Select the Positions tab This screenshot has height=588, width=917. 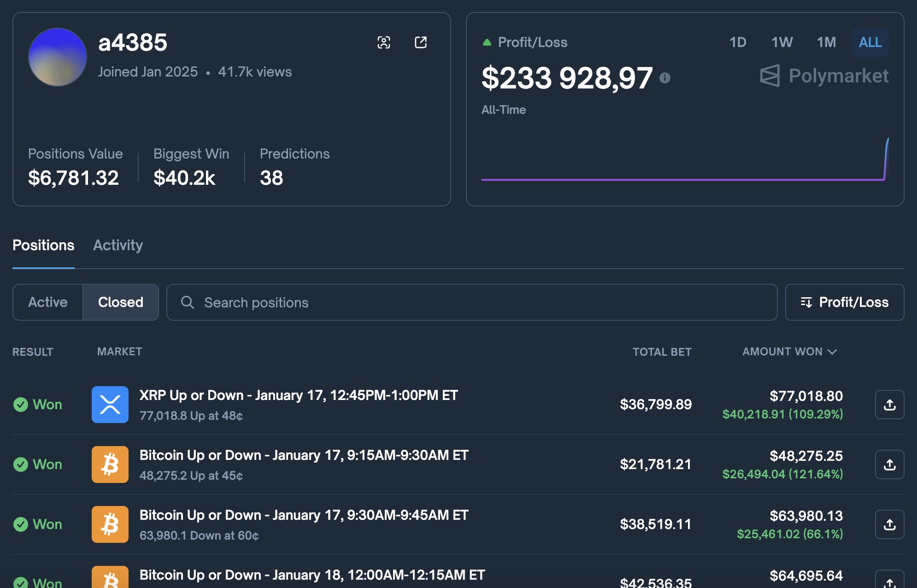coord(44,245)
